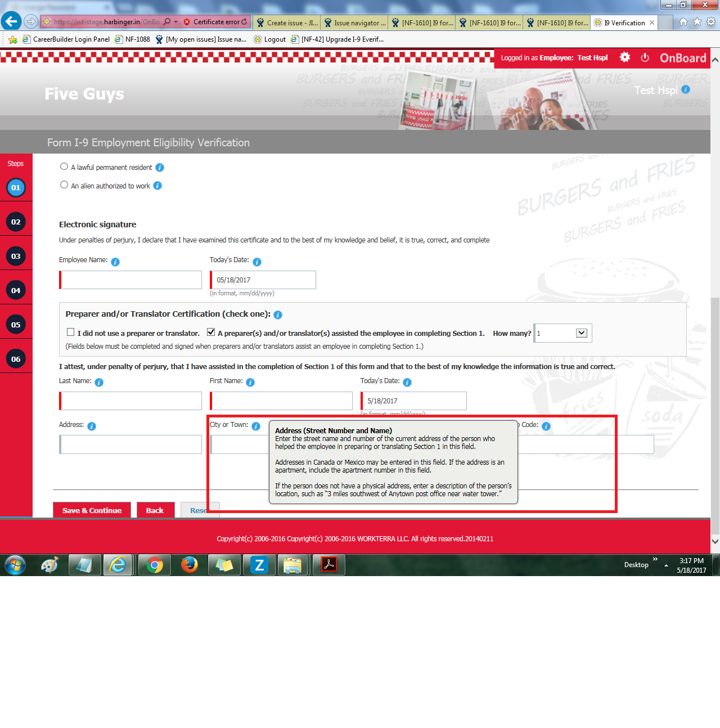Click info icon beside Employee Name label
Screen dimensions: 720x728
115,262
